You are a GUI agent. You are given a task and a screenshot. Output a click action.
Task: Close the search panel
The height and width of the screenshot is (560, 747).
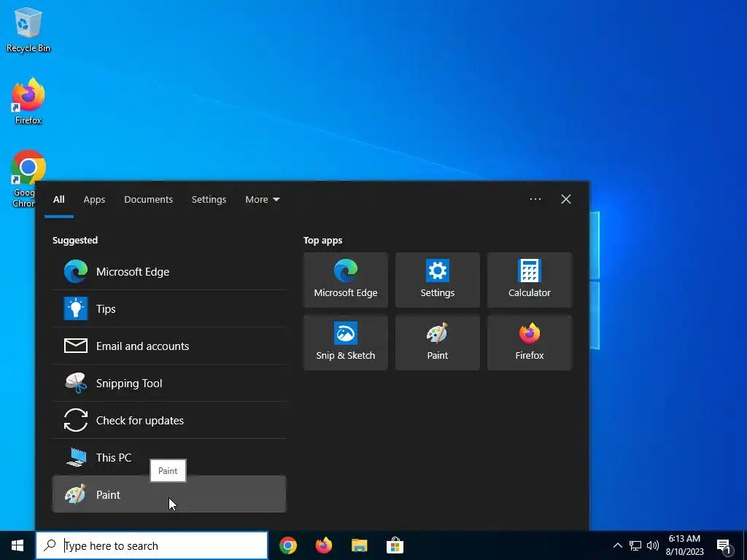point(565,199)
